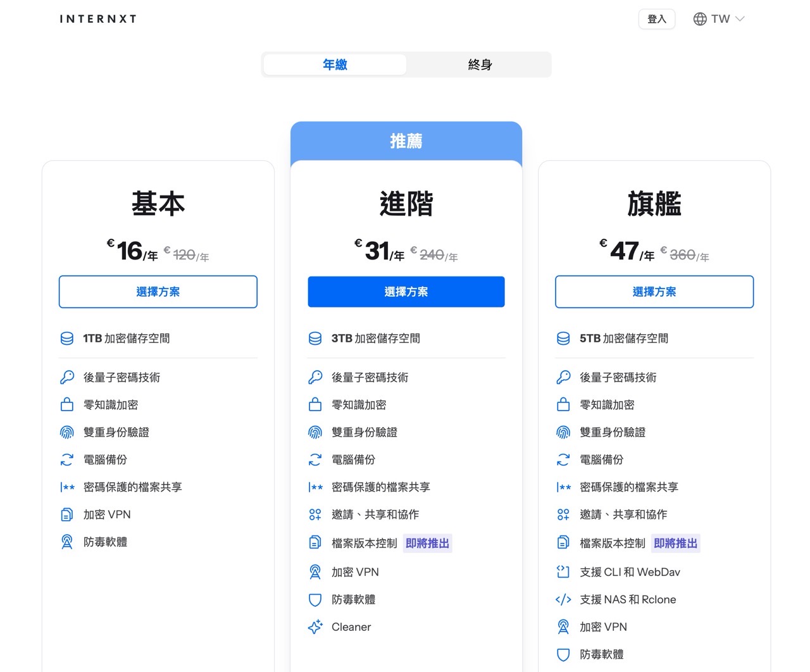Select the 年繳 billing tab
This screenshot has height=672, width=810.
[335, 64]
